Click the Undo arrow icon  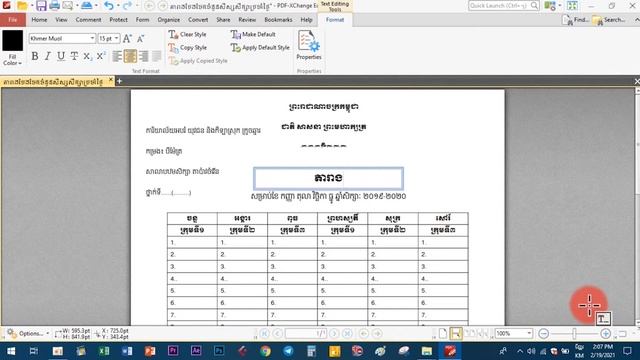click(x=109, y=6)
